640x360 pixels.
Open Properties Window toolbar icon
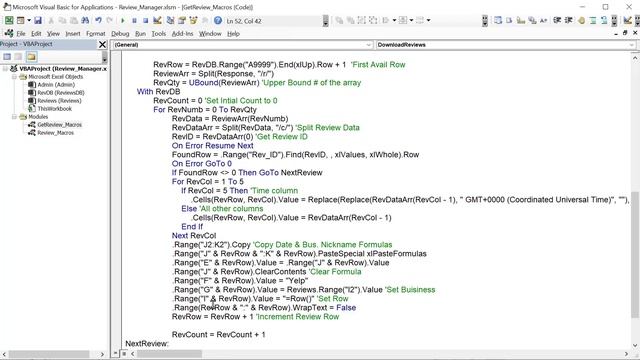tap(182, 20)
